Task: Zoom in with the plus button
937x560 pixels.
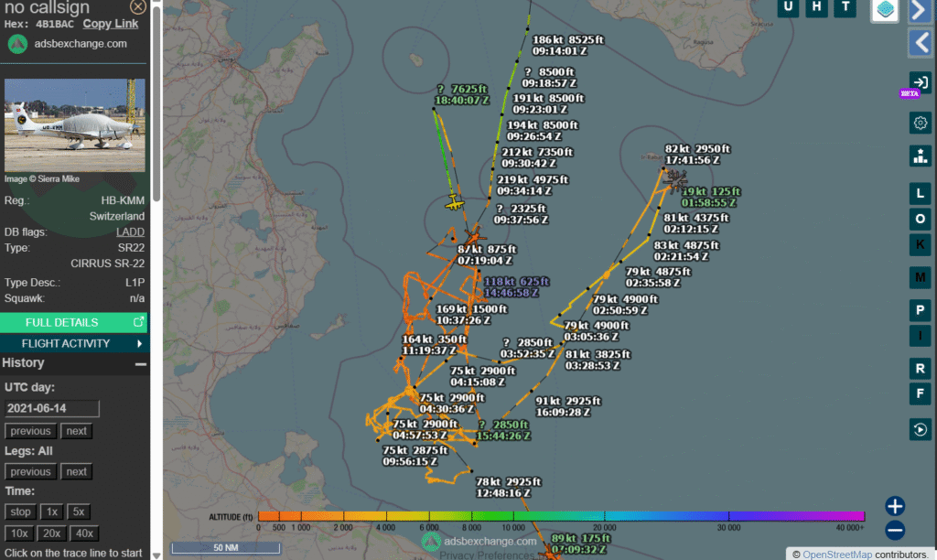Action: tap(895, 506)
